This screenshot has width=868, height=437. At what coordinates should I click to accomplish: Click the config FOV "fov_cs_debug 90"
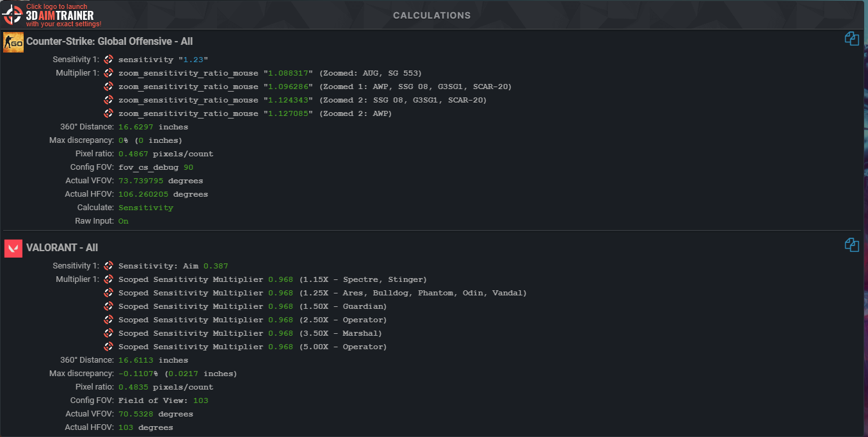pos(156,167)
